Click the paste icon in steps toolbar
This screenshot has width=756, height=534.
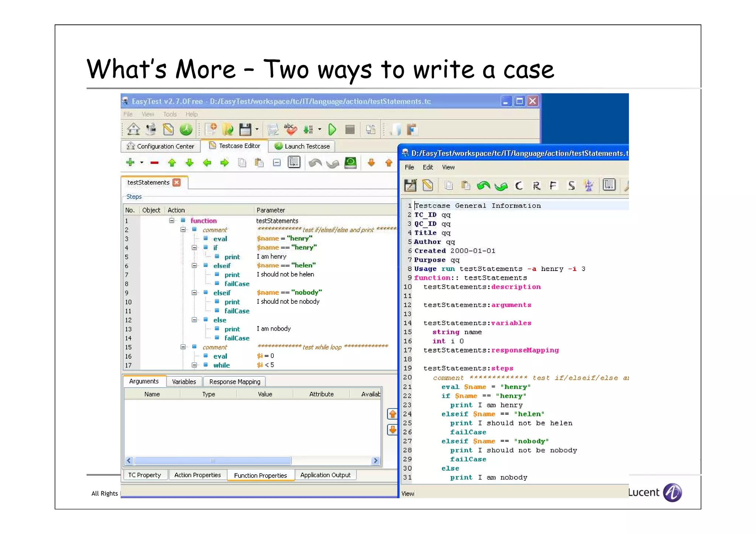(x=259, y=163)
